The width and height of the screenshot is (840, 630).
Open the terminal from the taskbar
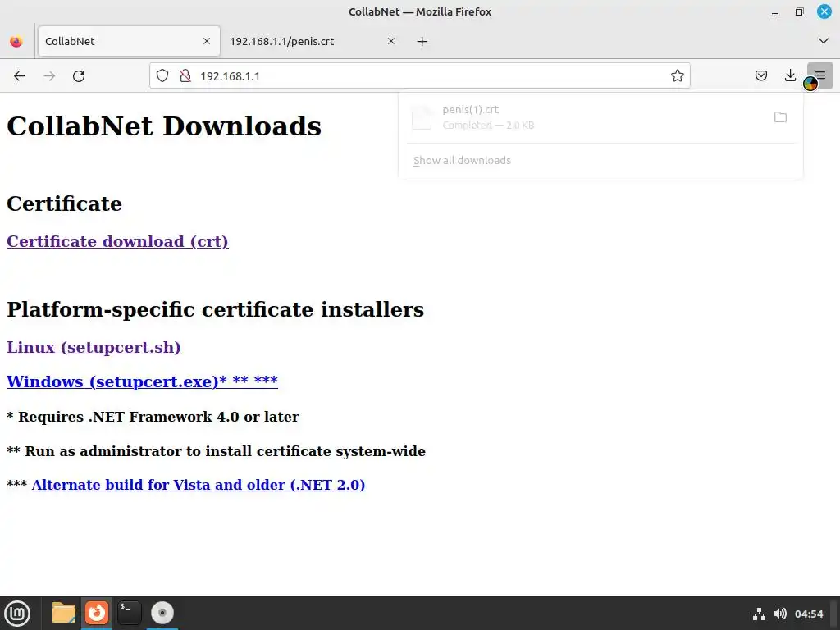pyautogui.click(x=129, y=613)
